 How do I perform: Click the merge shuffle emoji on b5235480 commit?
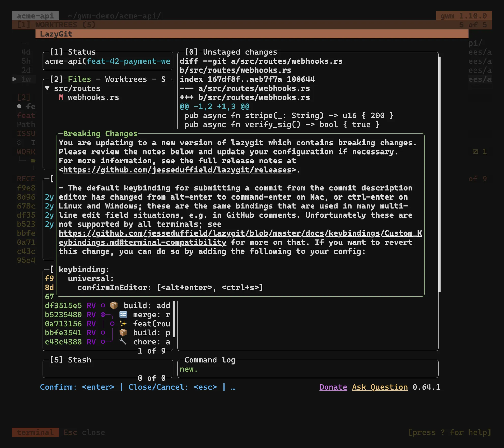123,314
